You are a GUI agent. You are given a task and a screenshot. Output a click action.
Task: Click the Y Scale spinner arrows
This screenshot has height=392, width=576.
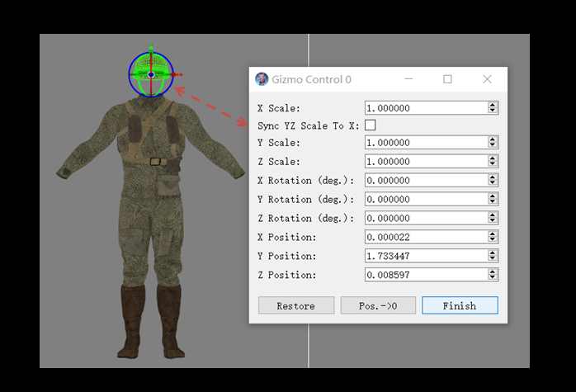point(493,142)
